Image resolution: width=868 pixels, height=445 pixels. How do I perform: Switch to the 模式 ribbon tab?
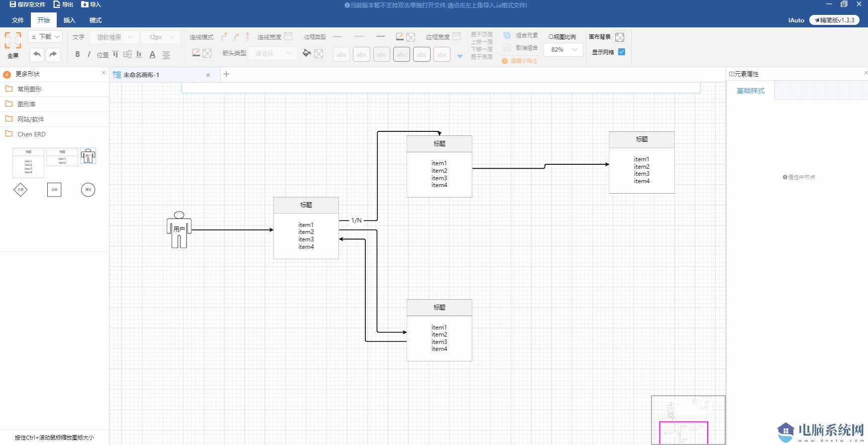click(x=96, y=20)
